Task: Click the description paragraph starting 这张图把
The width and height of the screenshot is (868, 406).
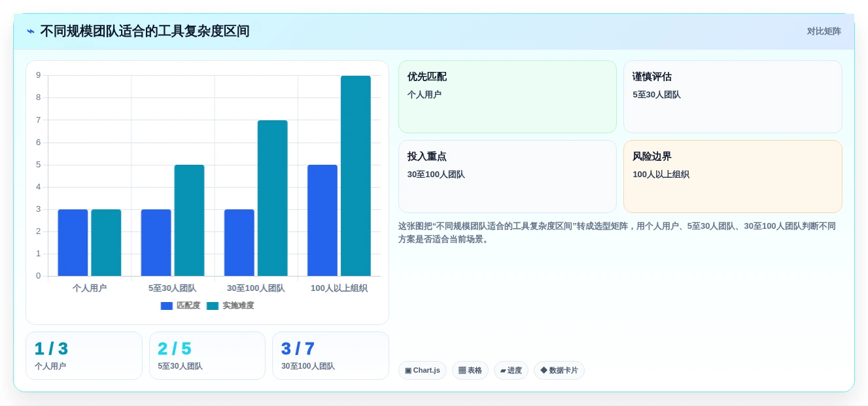Action: coord(617,233)
